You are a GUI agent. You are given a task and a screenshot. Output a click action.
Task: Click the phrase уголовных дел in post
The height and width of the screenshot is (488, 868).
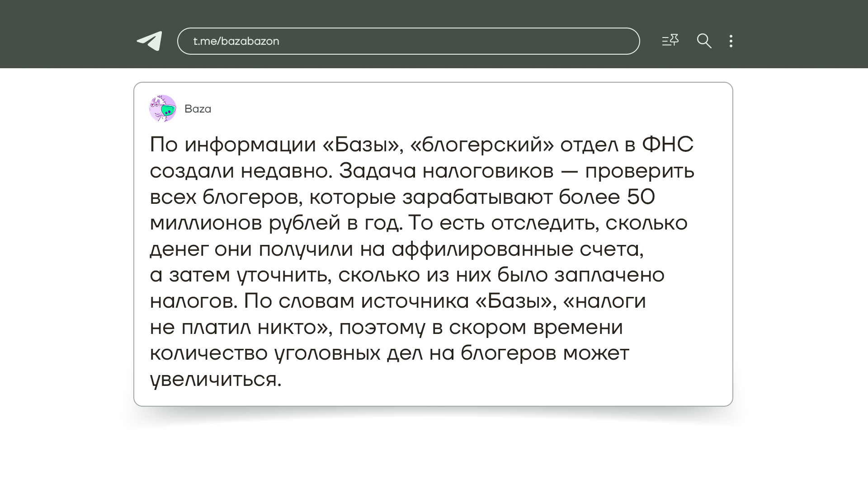coord(348,353)
